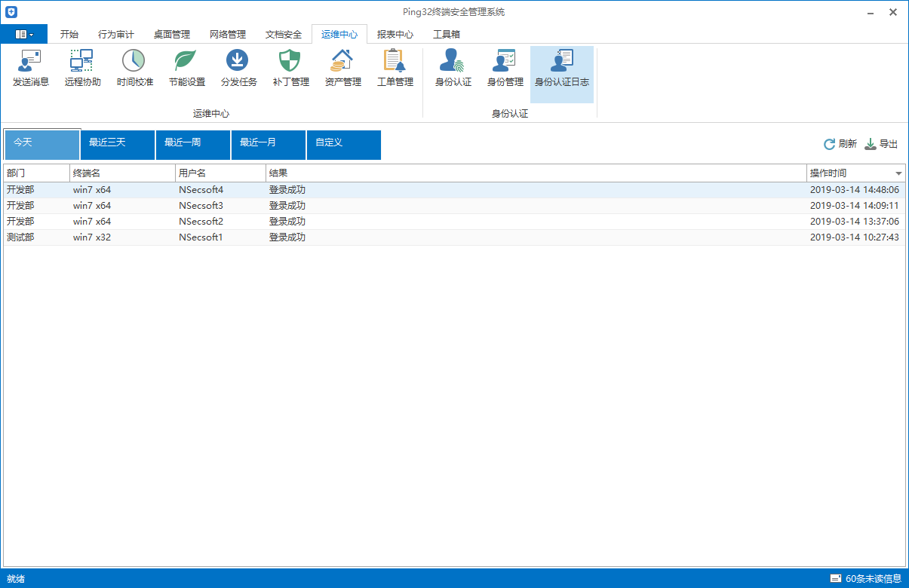Screen dimensions: 909x588
Task: Sort by the 部门 column header
Action: (36, 173)
